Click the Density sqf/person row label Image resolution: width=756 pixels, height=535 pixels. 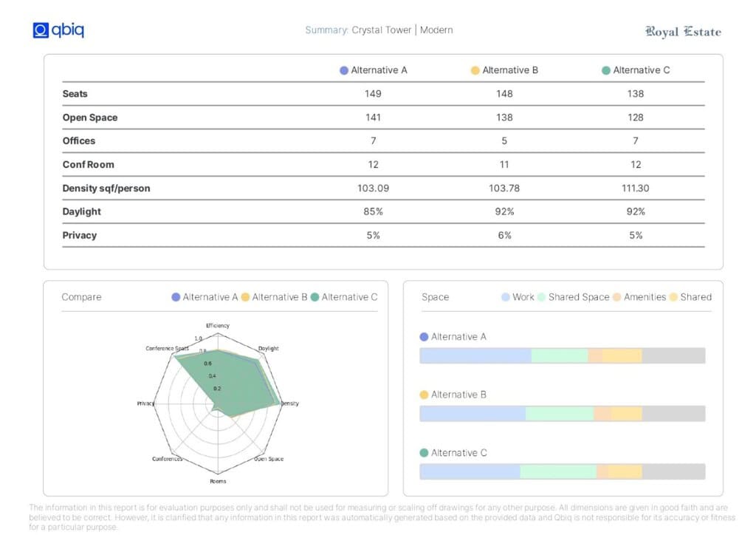click(x=106, y=188)
